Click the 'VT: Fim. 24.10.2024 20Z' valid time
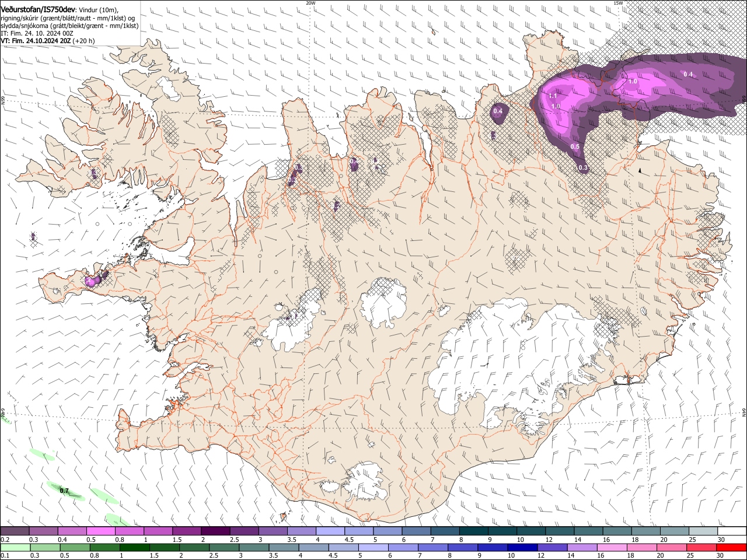The width and height of the screenshot is (747, 560). click(x=36, y=41)
